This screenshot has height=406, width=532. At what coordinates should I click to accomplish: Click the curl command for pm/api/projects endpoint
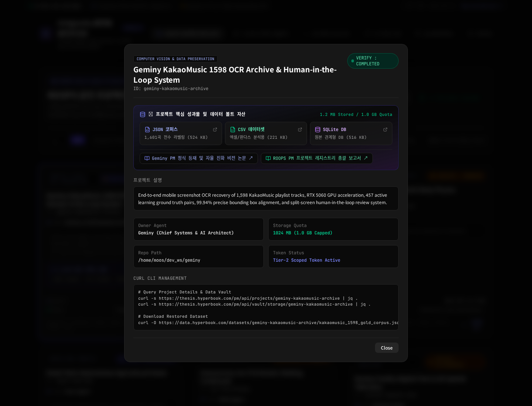click(x=248, y=298)
